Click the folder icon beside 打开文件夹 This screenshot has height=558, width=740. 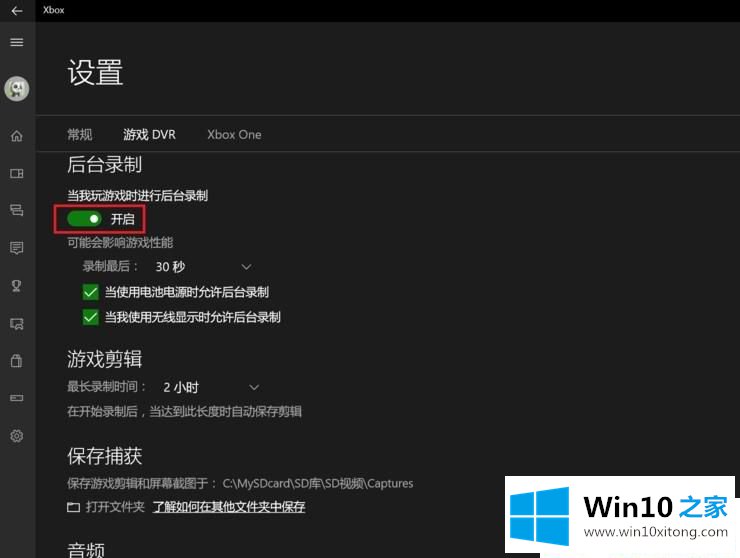point(73,507)
